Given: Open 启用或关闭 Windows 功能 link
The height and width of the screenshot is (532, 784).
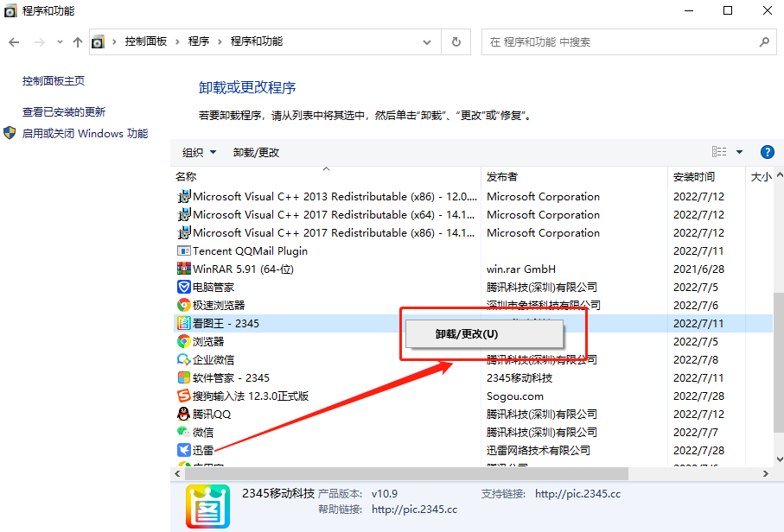Looking at the screenshot, I should (85, 133).
